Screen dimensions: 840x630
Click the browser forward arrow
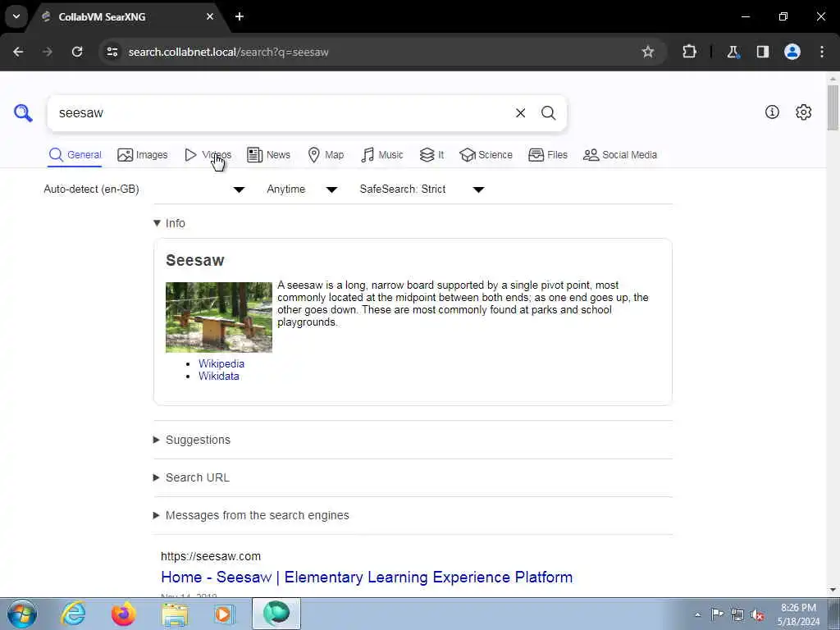[48, 52]
